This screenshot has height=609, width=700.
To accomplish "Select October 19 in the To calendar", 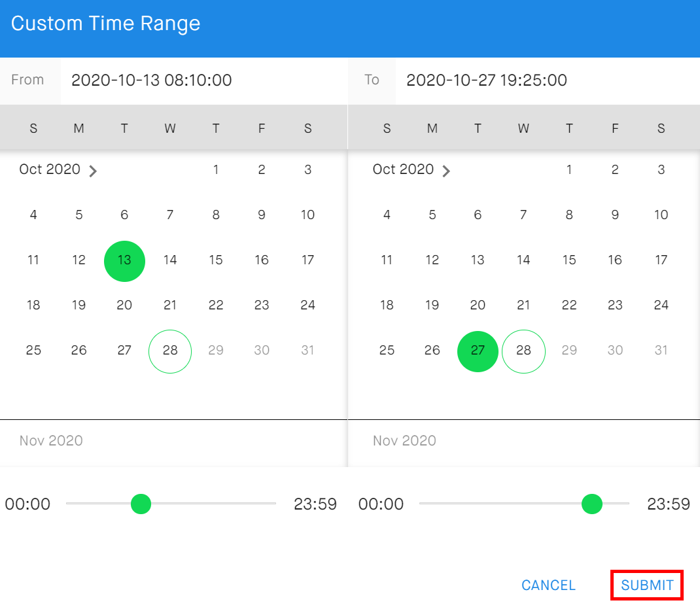I will (x=432, y=305).
